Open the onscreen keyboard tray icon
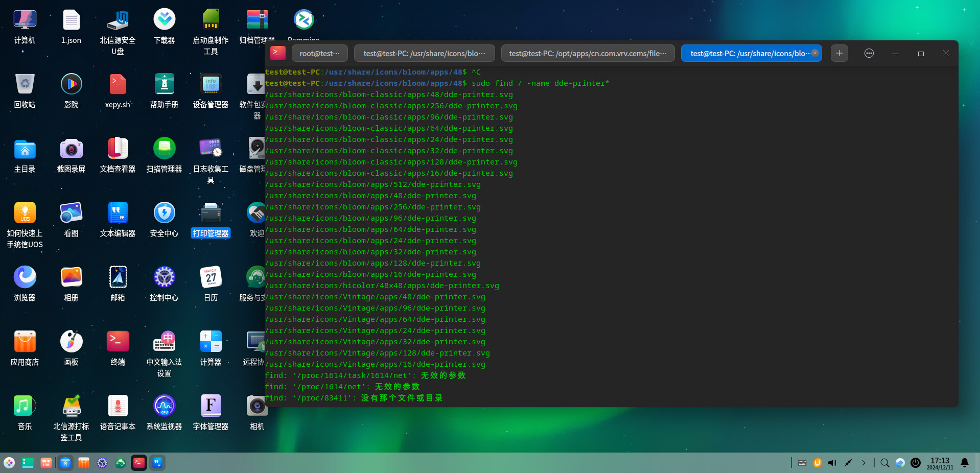 click(x=802, y=463)
